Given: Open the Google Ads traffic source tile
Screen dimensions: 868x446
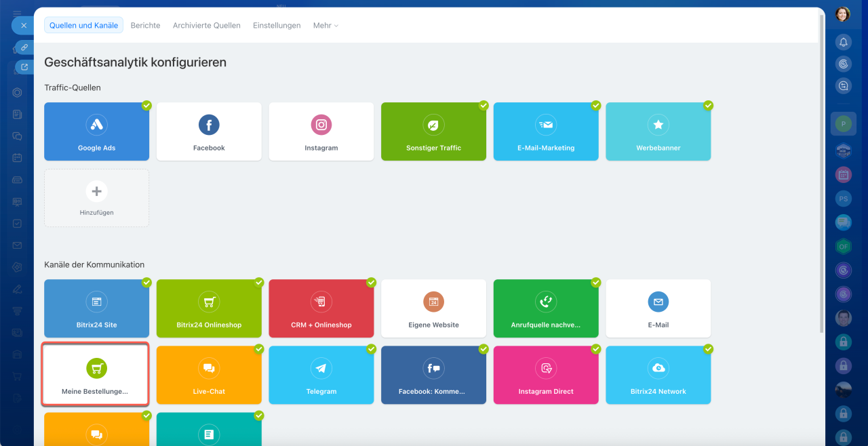Looking at the screenshot, I should tap(97, 131).
